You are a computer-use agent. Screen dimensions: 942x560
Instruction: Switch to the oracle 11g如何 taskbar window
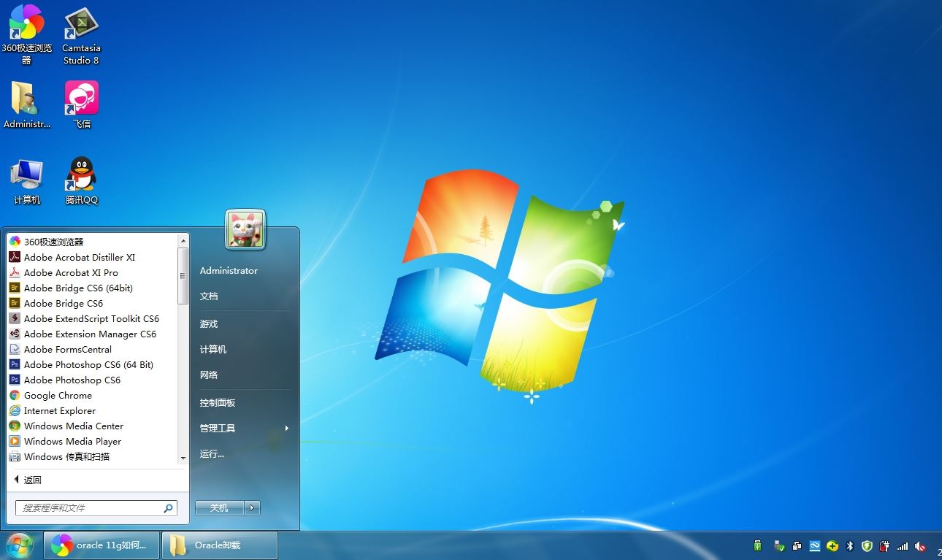tap(102, 545)
